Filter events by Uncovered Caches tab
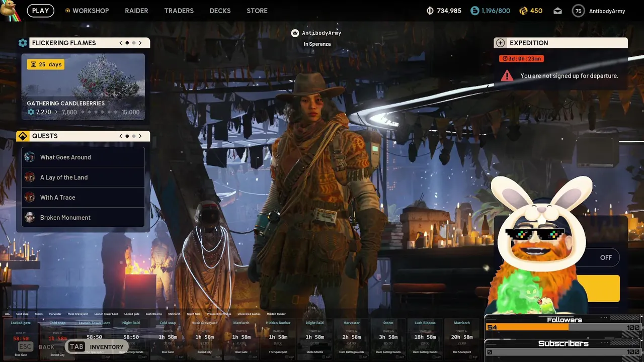Image resolution: width=644 pixels, height=362 pixels. click(x=249, y=314)
